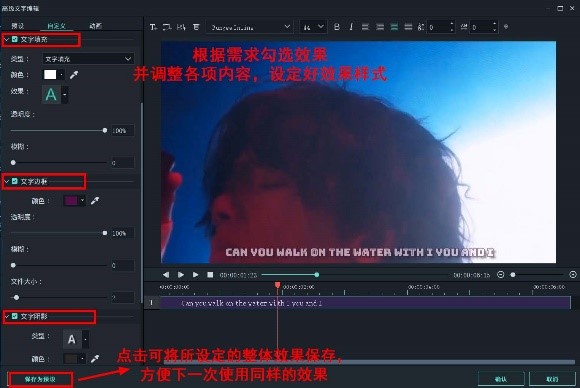The image size is (580, 388).
Task: Click the small icon at toolbar far right end
Action: 506,27
